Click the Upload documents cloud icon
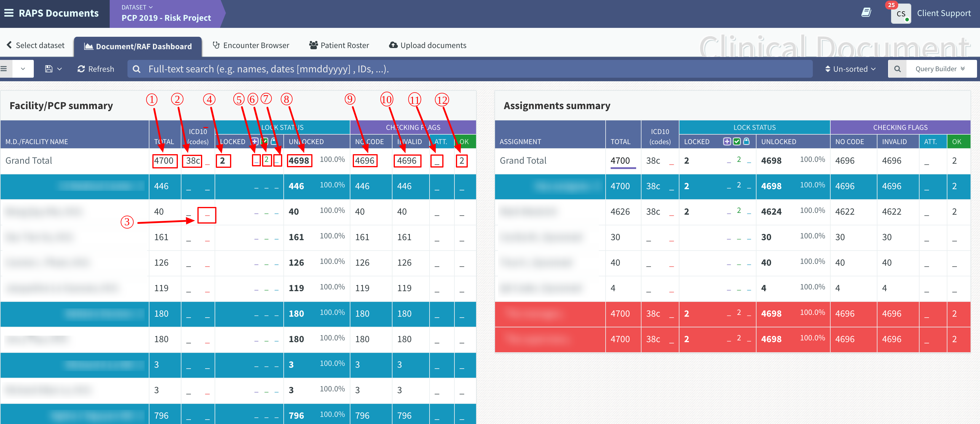 click(393, 45)
